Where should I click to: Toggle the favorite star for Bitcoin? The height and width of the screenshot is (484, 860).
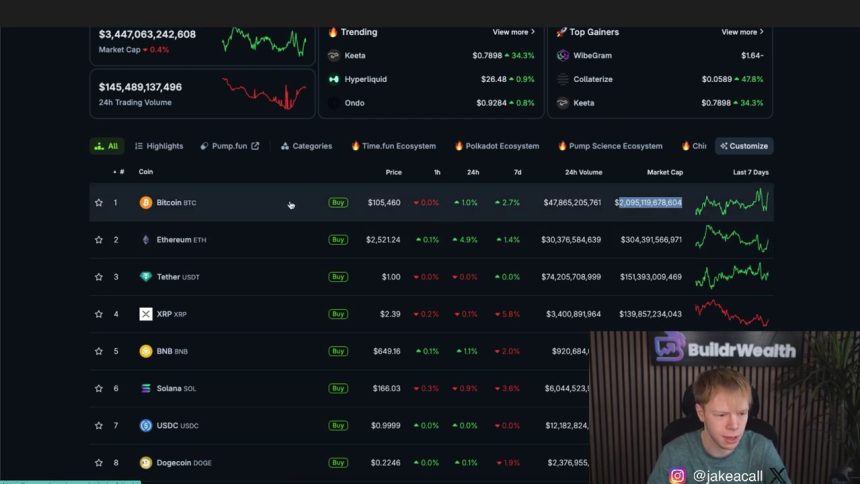pos(99,203)
